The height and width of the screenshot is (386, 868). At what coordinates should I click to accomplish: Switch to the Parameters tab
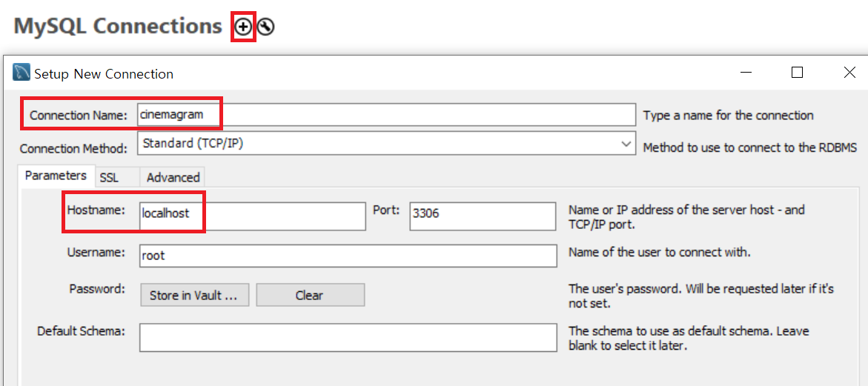coord(56,176)
